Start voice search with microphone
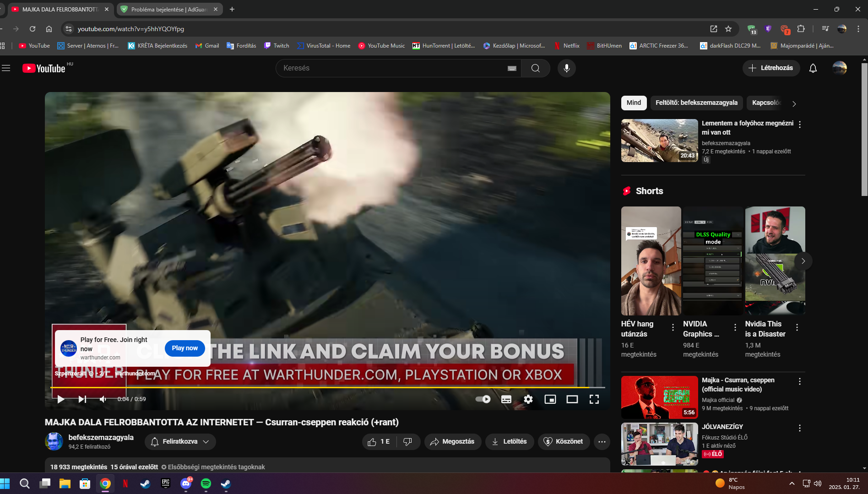Image resolution: width=868 pixels, height=494 pixels. tap(566, 68)
